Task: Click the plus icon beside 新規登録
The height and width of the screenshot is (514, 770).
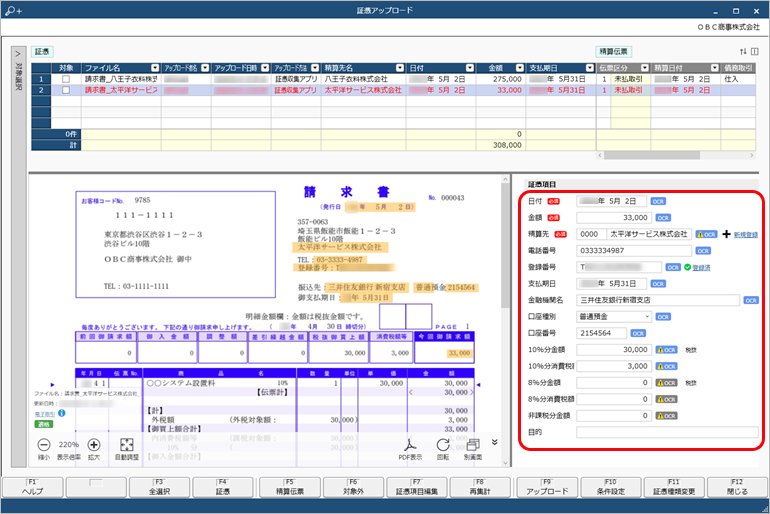Action: pyautogui.click(x=726, y=234)
